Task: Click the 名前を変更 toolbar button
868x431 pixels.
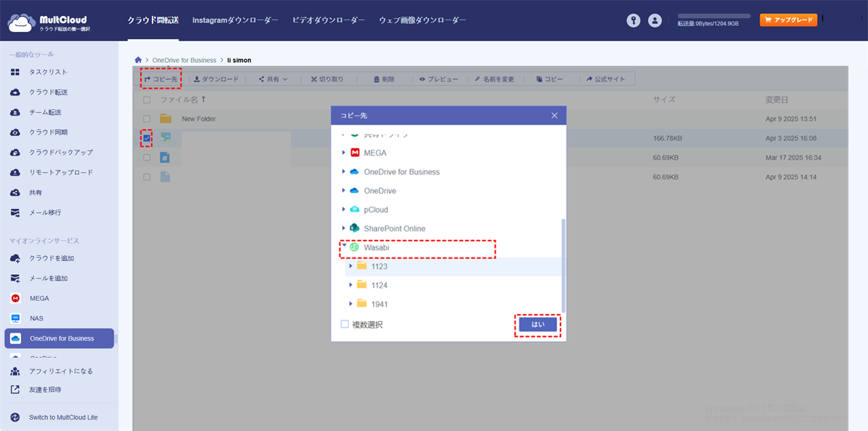Action: [x=494, y=79]
